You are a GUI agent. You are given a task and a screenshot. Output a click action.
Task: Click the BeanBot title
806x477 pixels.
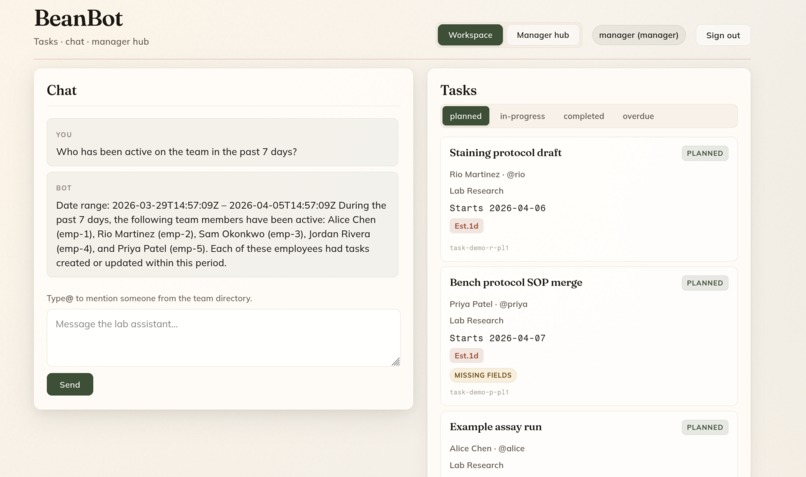(x=78, y=19)
